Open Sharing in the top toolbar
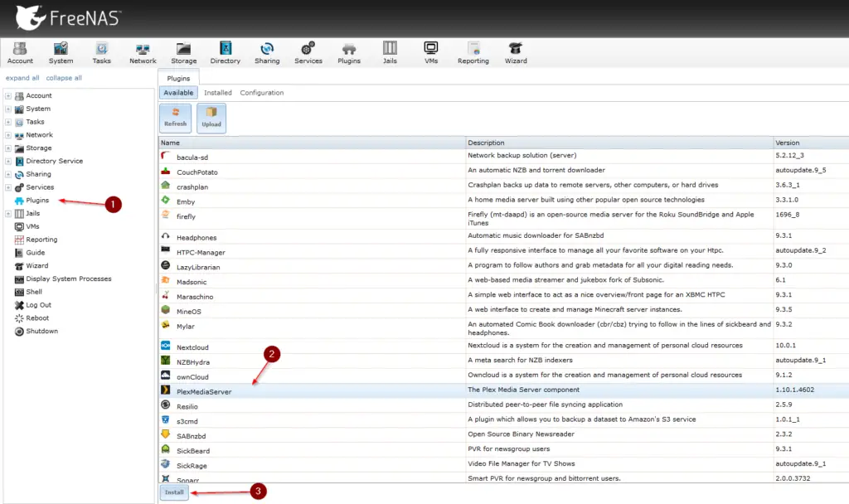This screenshot has width=849, height=504. [267, 53]
